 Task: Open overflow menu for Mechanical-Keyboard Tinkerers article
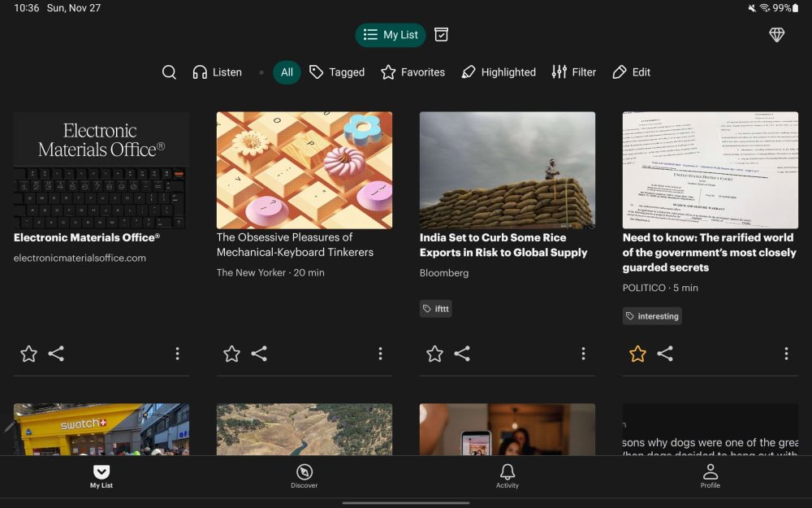pos(380,354)
